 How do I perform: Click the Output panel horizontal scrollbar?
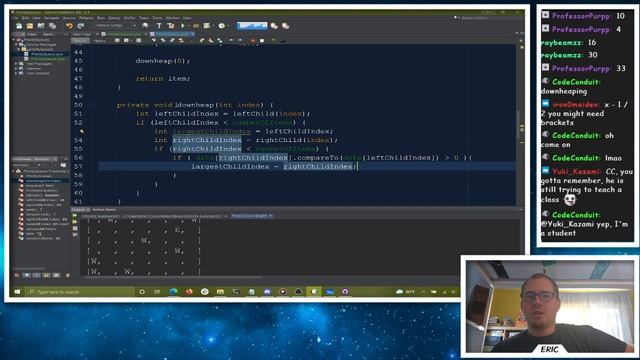pyautogui.click(x=173, y=278)
